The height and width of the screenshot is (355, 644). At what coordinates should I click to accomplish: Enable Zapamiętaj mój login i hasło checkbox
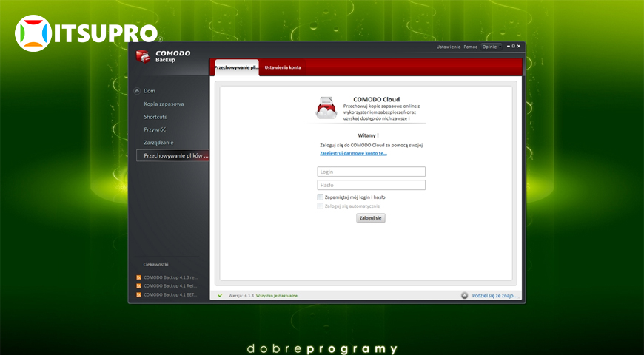pos(321,197)
